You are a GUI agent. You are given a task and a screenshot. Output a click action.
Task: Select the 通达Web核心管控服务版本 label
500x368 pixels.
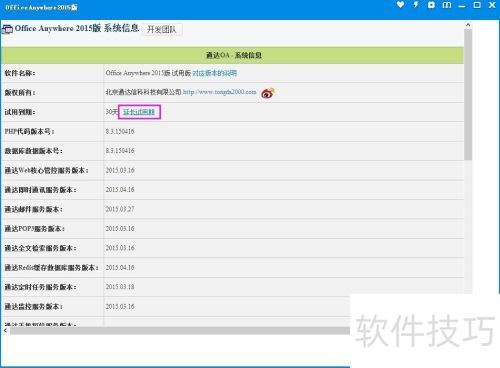(46, 170)
